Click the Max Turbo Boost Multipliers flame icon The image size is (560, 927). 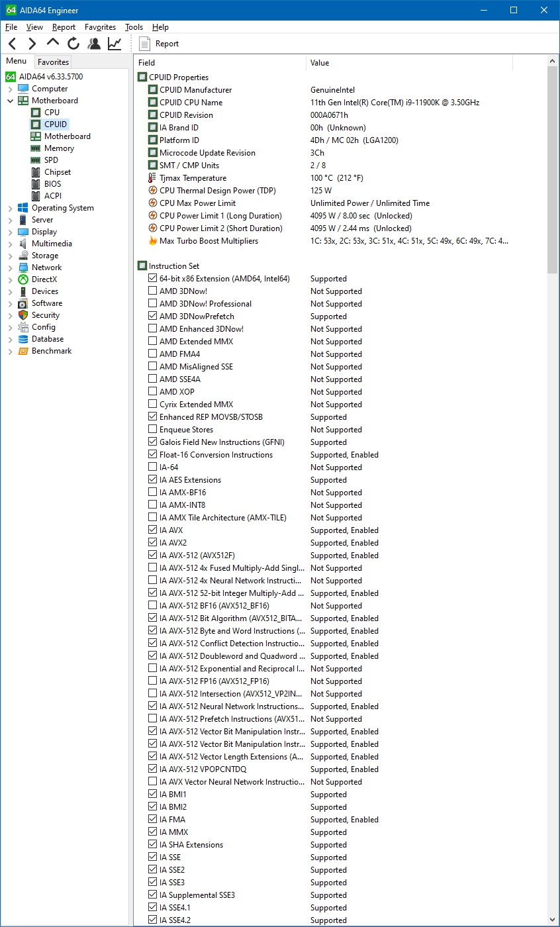coord(153,241)
